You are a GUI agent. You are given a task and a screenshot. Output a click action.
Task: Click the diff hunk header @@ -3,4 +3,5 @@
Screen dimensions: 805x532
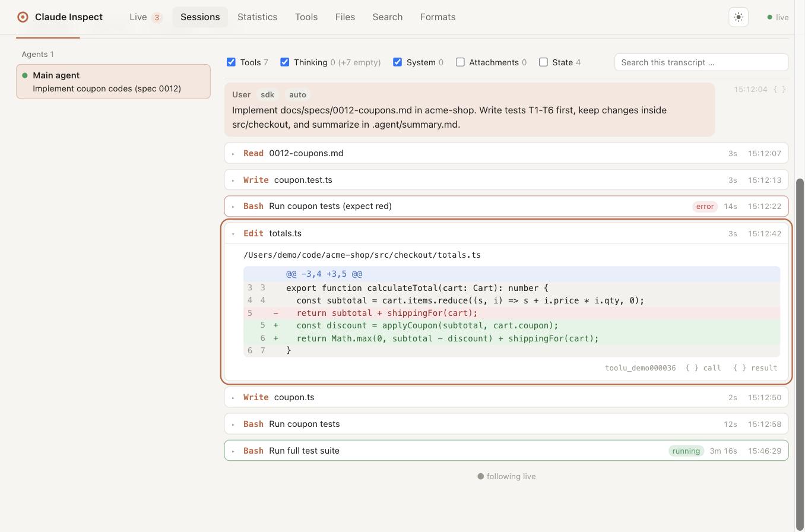click(512, 274)
